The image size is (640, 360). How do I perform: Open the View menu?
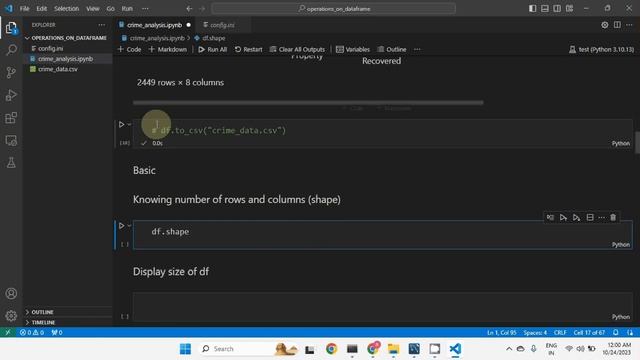click(93, 8)
